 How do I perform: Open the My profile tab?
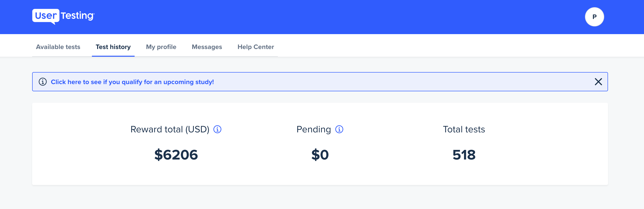[x=161, y=47]
